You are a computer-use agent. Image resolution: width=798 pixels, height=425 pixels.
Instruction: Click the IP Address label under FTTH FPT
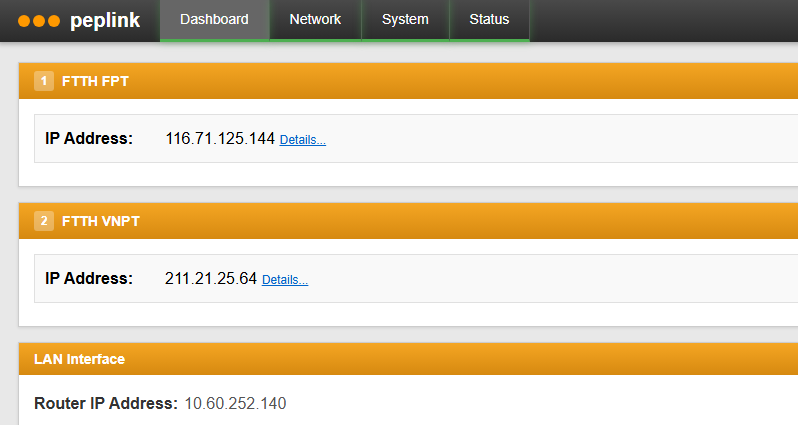pyautogui.click(x=89, y=139)
